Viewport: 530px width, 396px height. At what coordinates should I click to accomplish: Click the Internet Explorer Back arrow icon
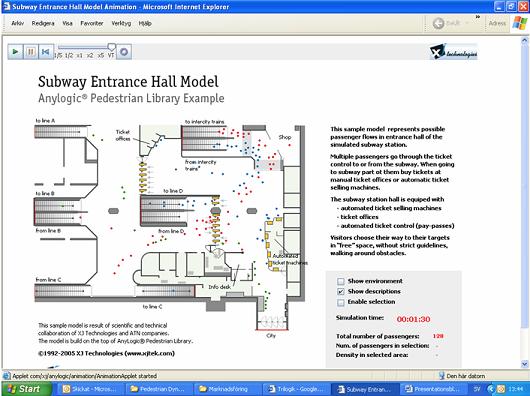(438, 23)
